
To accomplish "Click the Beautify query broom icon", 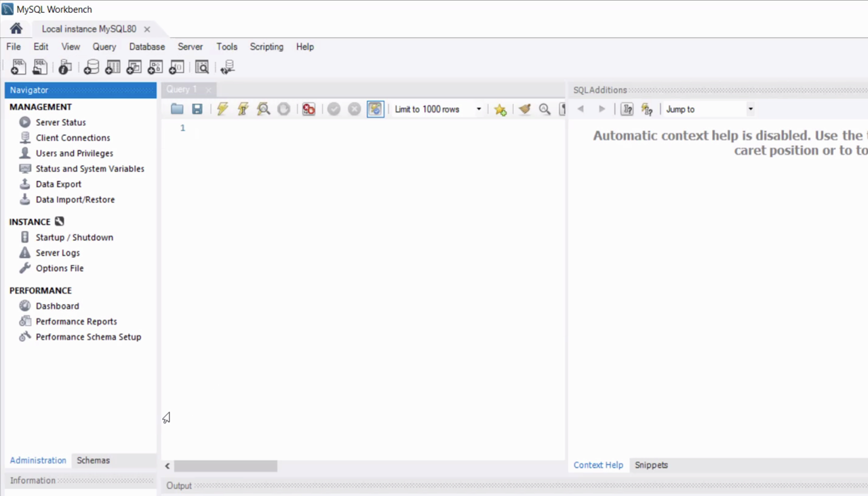I will [x=524, y=109].
